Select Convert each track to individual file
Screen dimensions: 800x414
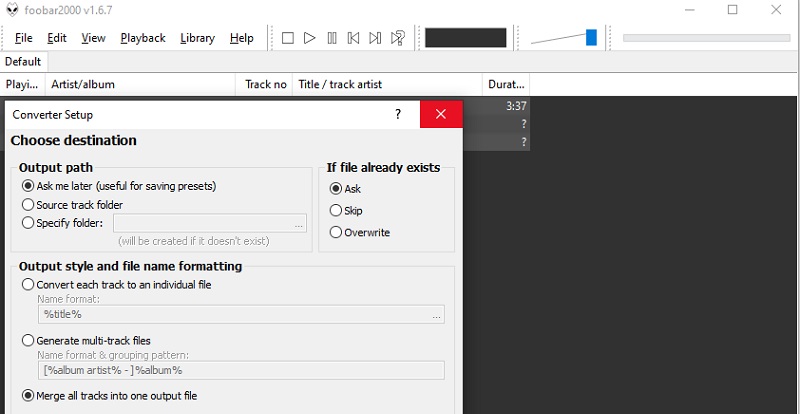27,284
